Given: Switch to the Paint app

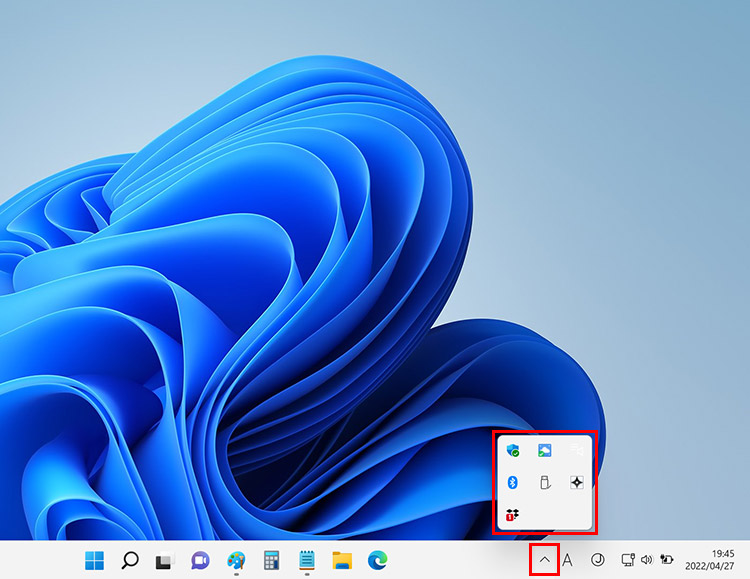Looking at the screenshot, I should point(236,560).
